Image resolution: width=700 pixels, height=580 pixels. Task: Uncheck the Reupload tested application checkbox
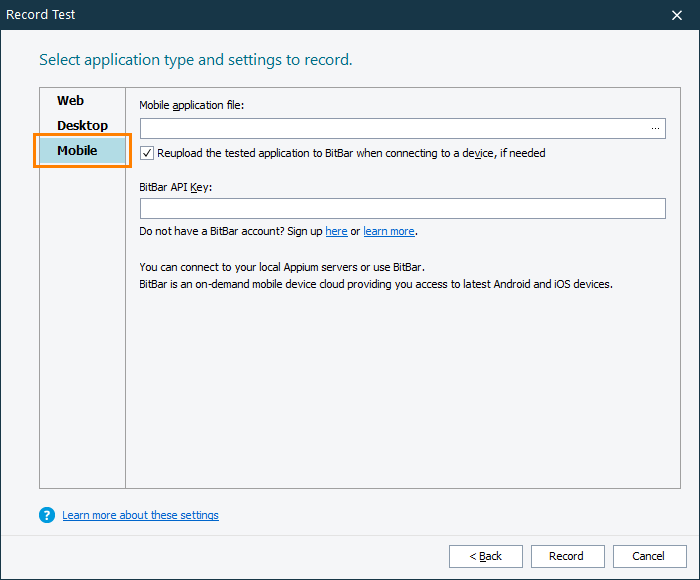[147, 153]
